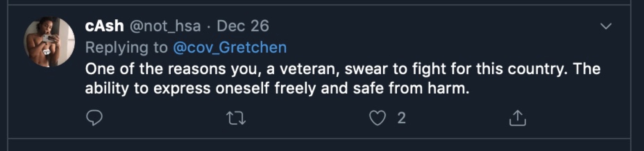Follow the @cov_Gretchen mention link
The width and height of the screenshot is (644, 151).
[230, 48]
